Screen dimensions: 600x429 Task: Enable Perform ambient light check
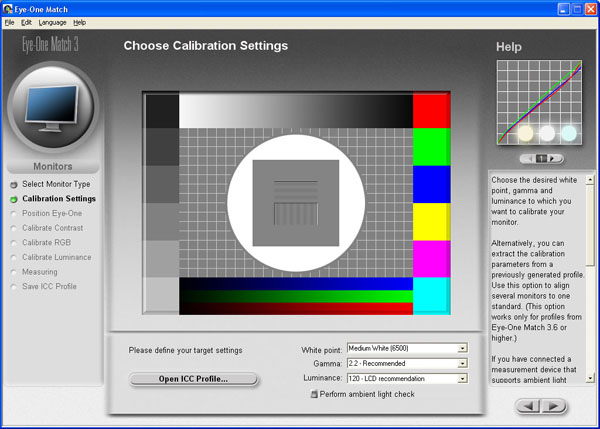[314, 394]
